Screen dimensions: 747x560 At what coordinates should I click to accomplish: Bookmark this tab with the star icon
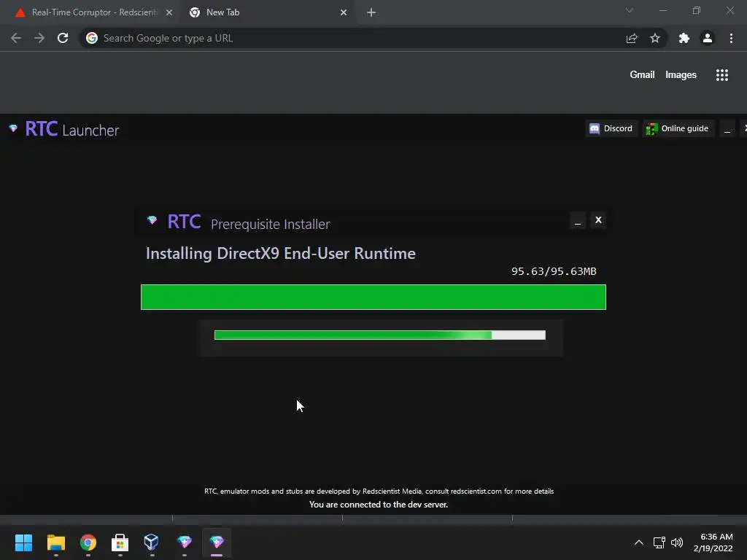pyautogui.click(x=655, y=38)
